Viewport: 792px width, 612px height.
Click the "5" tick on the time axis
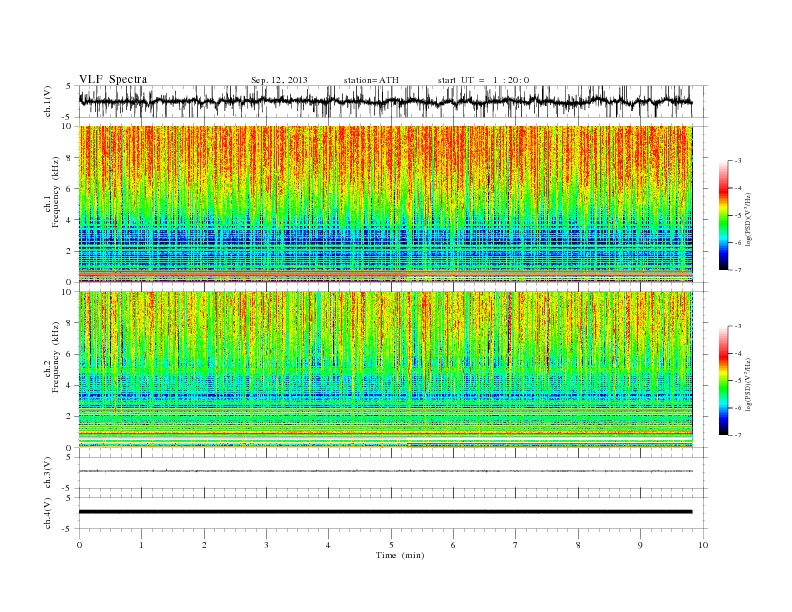point(391,545)
